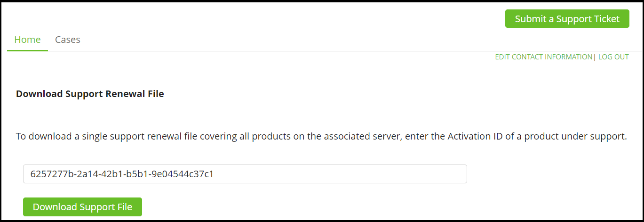Viewport: 644px width, 222px height.
Task: Edit your contact information
Action: tap(543, 57)
